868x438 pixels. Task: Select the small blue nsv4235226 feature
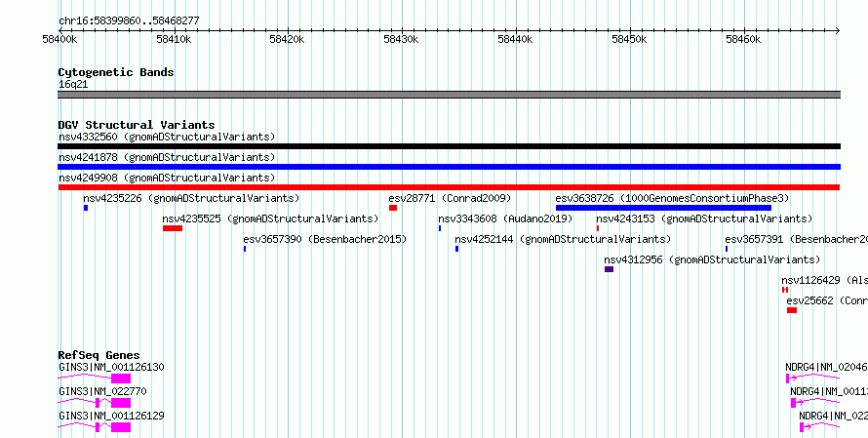(86, 208)
